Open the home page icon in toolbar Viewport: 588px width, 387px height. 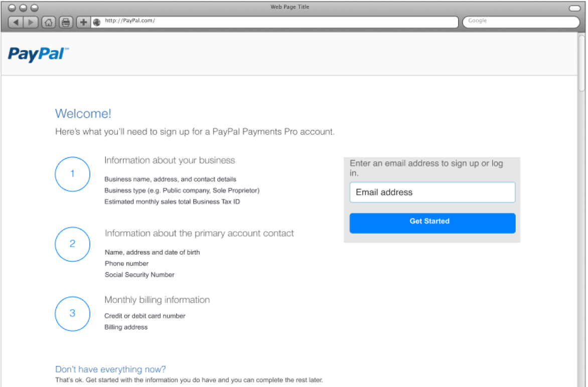click(48, 23)
